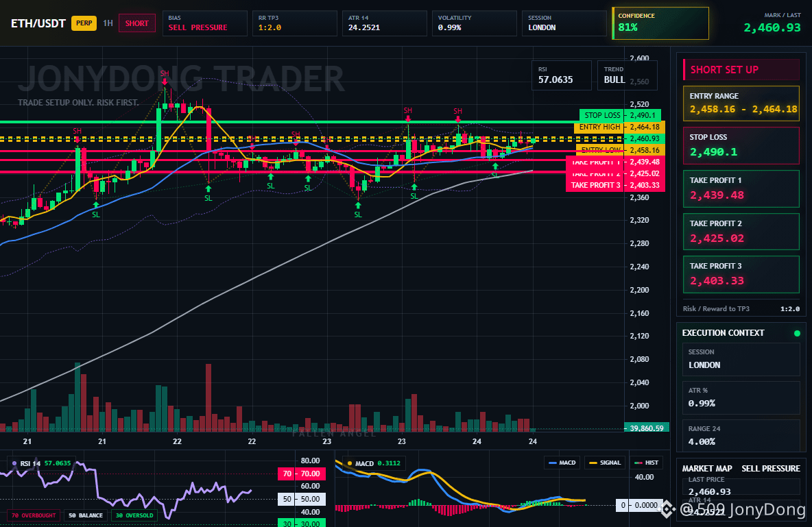The image size is (812, 527).
Task: Click the VOLATILITY 0.99% card
Action: click(475, 23)
